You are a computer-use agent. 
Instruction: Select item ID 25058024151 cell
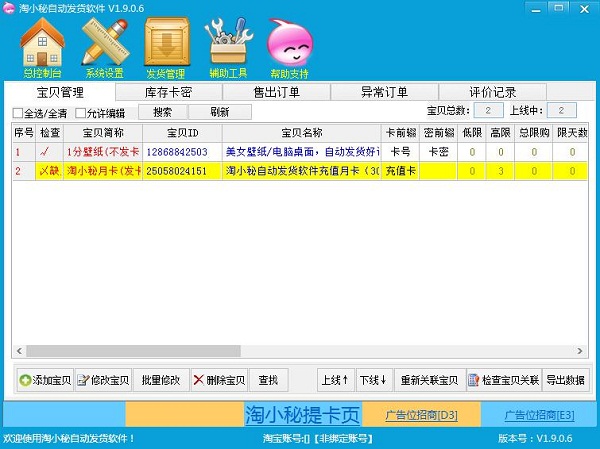click(x=182, y=171)
